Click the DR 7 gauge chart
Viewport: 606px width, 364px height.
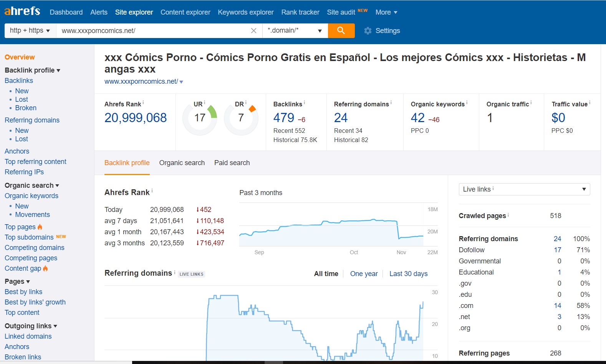[x=241, y=118]
